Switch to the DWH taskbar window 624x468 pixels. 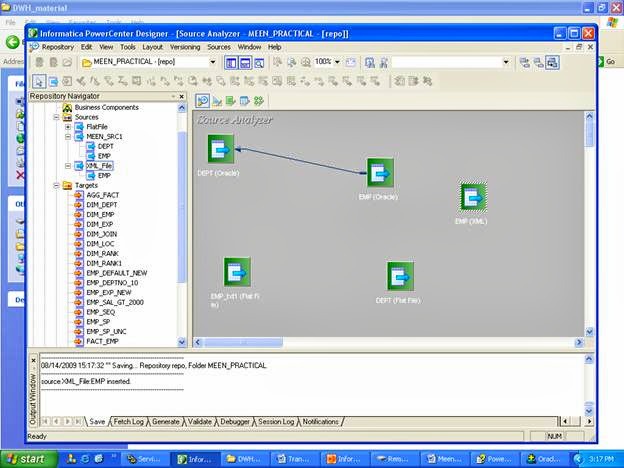[x=244, y=459]
